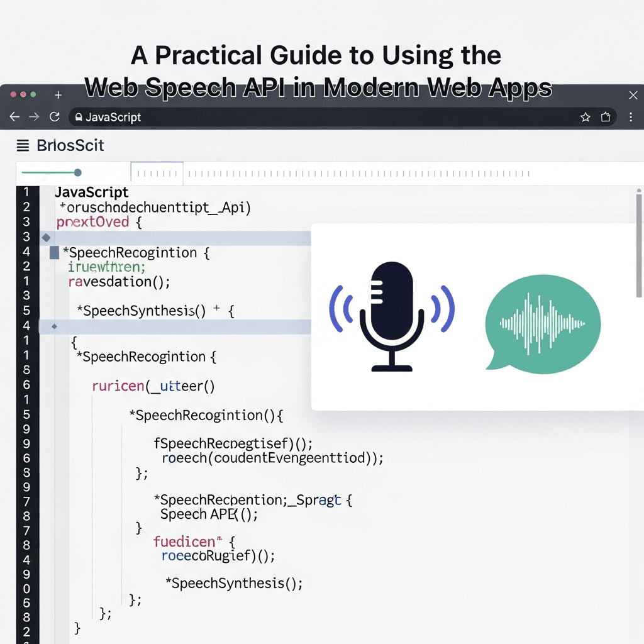644x644 pixels.
Task: Click the microphone icon in the preview panel
Action: click(x=392, y=316)
